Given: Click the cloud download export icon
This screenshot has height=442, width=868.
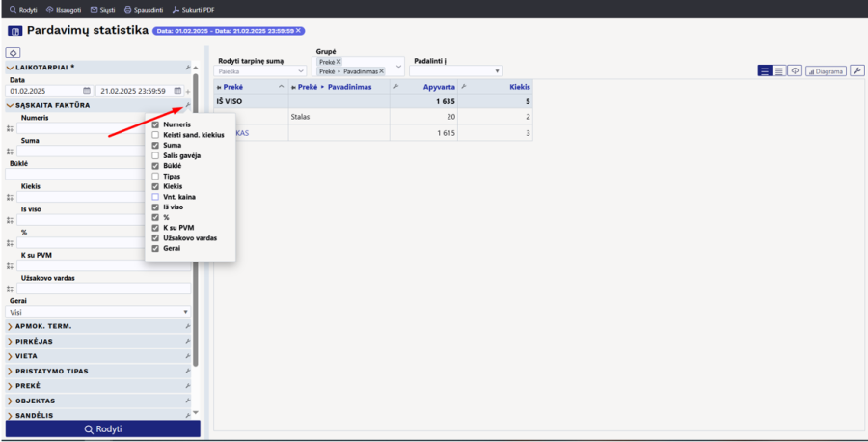Looking at the screenshot, I should [x=795, y=71].
